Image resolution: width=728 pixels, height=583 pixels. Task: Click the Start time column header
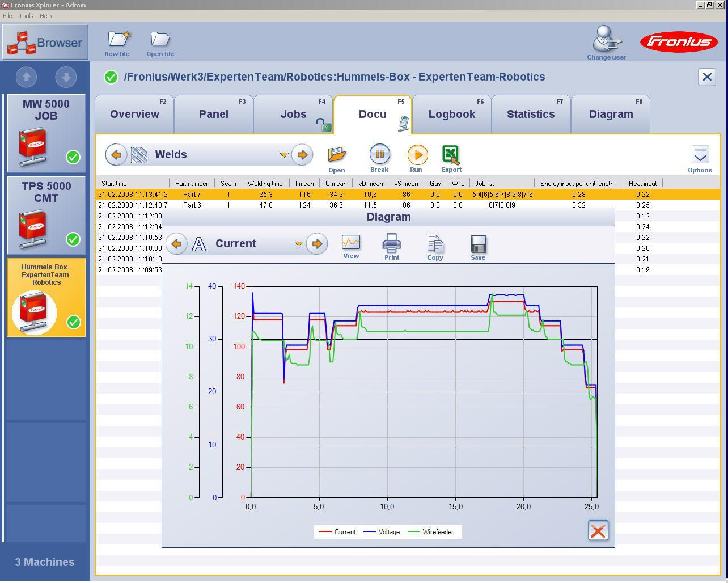(132, 183)
